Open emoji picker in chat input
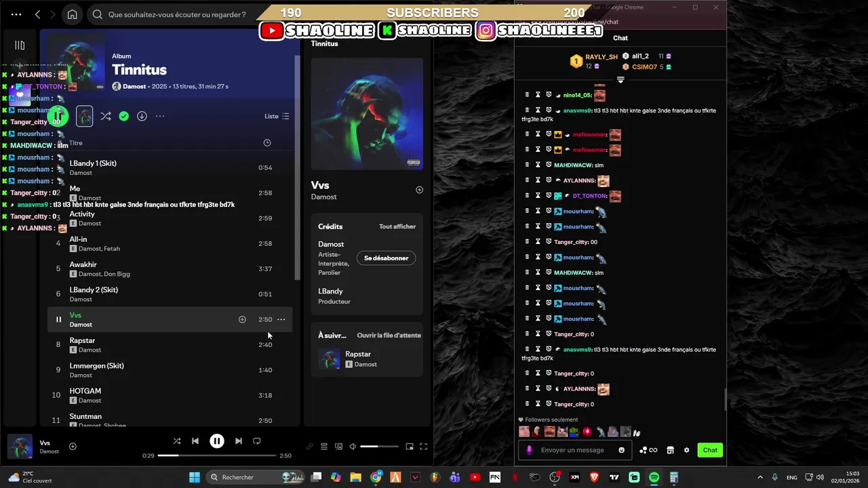868x488 pixels. pos(621,450)
